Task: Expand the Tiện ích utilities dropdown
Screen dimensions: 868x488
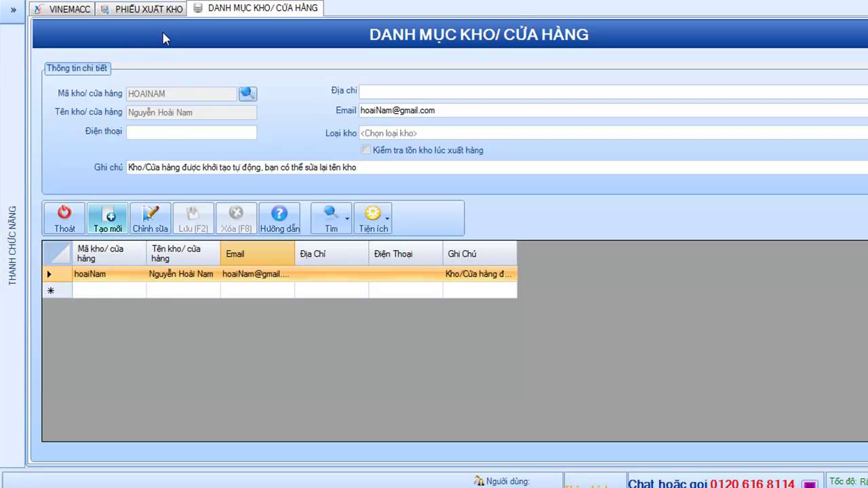Action: coord(388,219)
